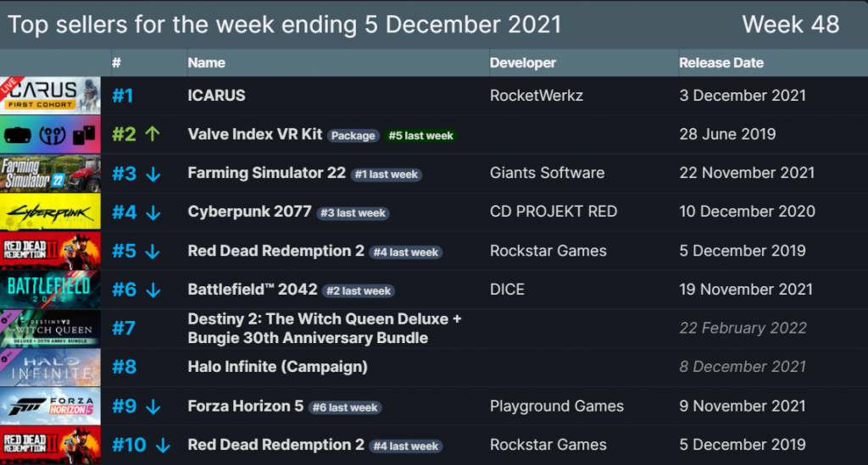Sort by the Name column header
This screenshot has height=465, width=868.
coord(207,63)
